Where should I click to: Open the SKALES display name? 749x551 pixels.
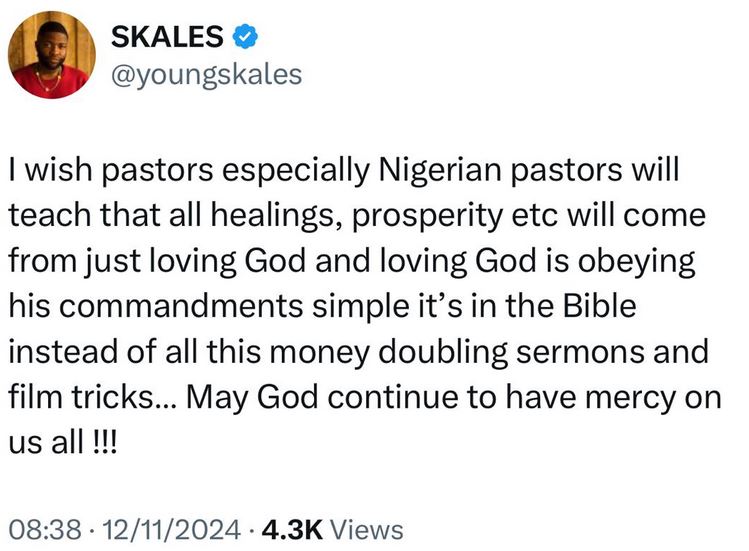(165, 38)
